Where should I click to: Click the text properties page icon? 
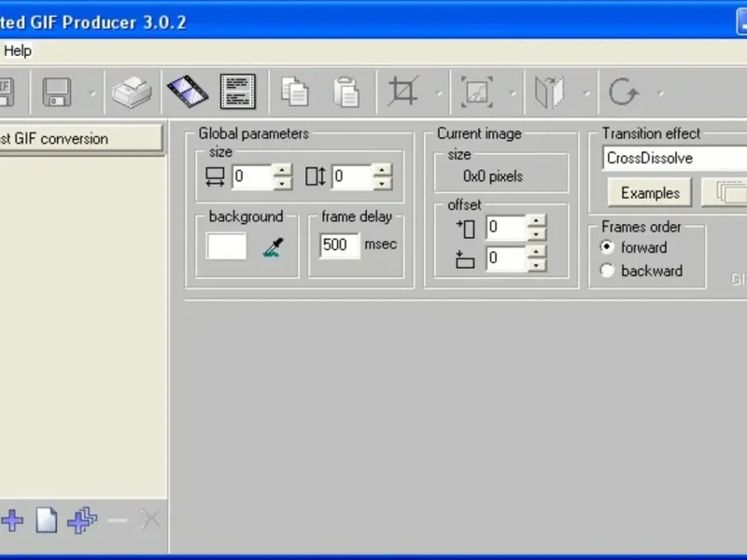[238, 91]
